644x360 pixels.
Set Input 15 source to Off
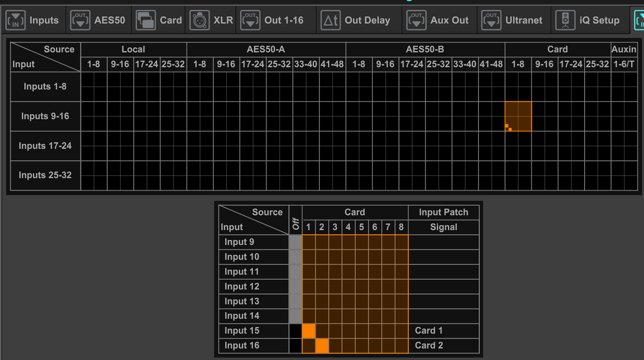(x=296, y=331)
